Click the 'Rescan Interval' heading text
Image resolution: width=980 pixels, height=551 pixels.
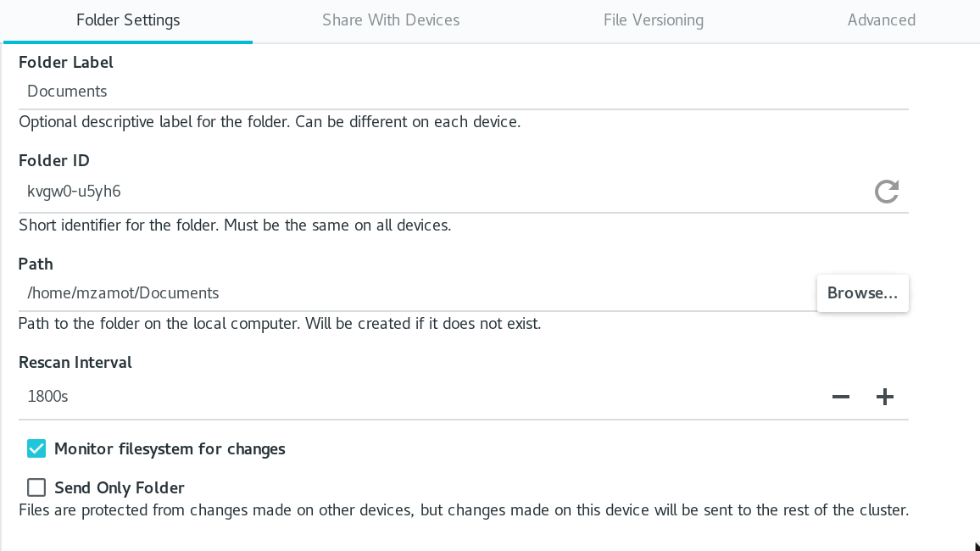pos(75,363)
